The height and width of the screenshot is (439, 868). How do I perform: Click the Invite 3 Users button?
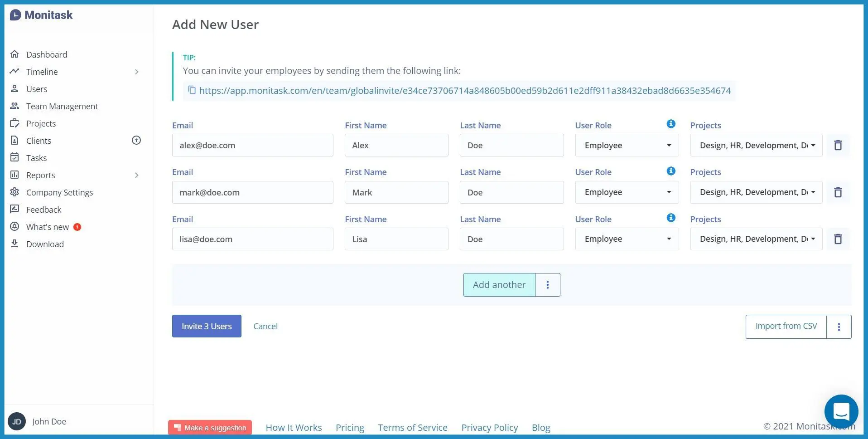[207, 326]
